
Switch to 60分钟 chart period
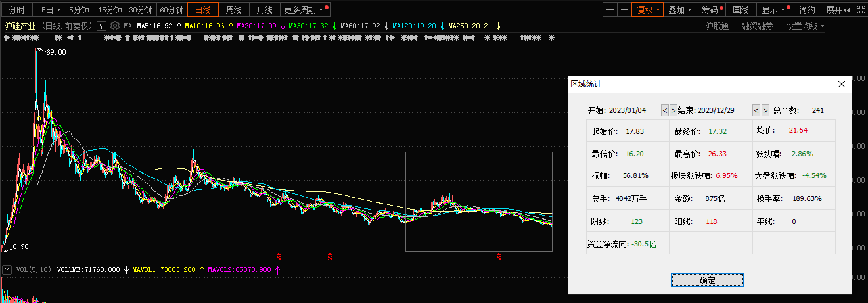(x=172, y=10)
